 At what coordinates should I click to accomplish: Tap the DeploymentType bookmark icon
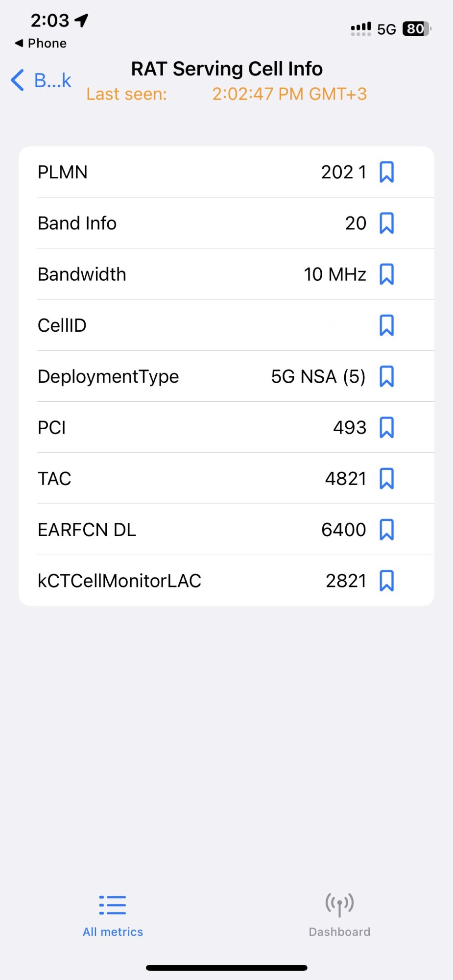[386, 376]
